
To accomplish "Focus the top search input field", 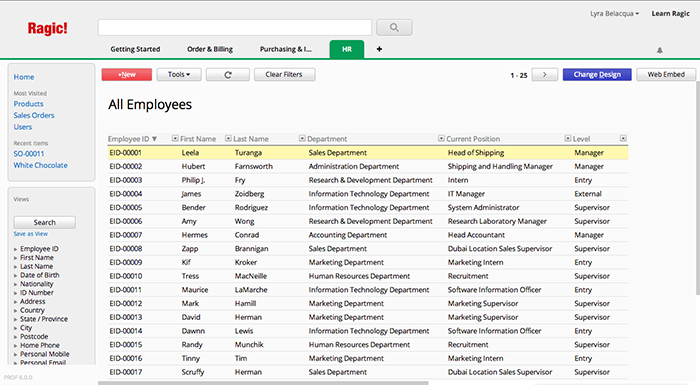I will click(x=235, y=27).
